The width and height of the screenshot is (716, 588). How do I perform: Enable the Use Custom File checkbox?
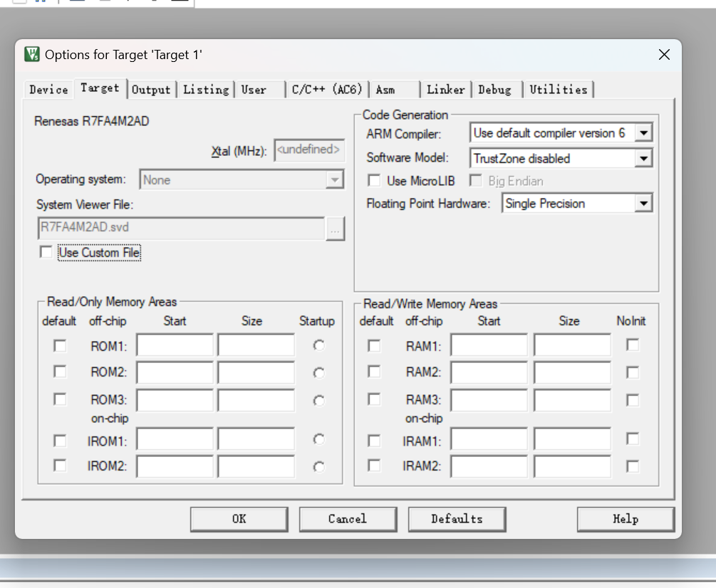46,252
